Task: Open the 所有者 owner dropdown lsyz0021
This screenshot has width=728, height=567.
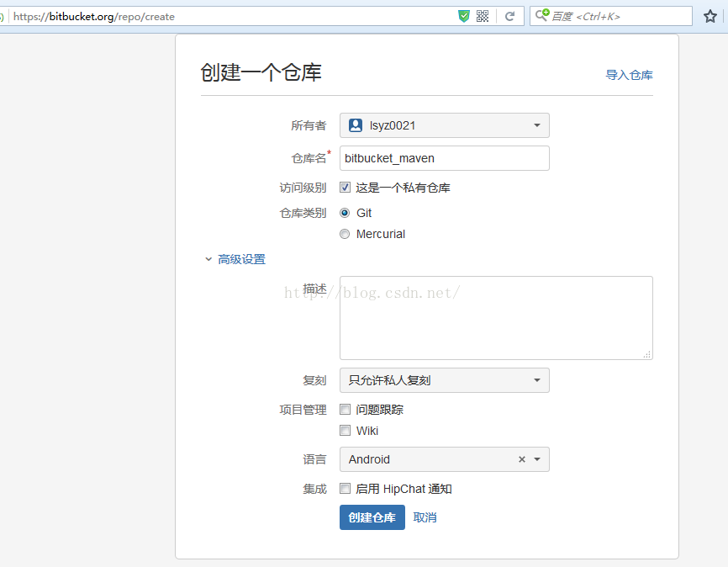Action: (x=445, y=125)
